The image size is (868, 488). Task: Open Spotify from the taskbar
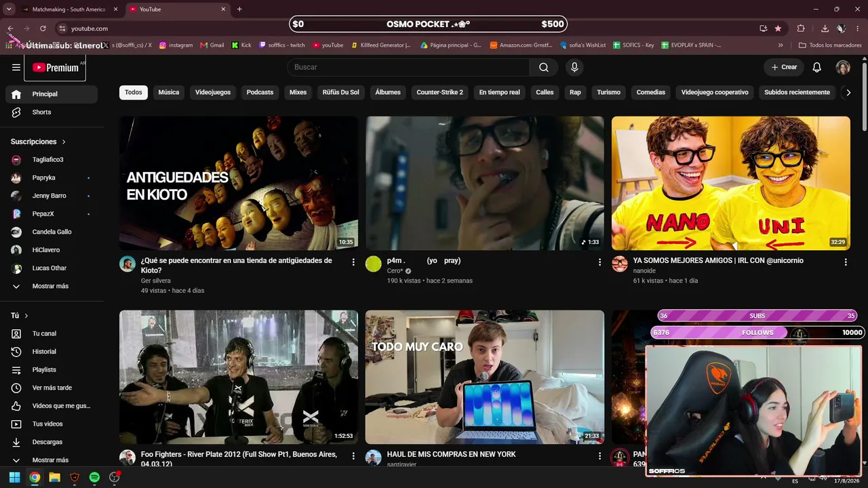(x=94, y=477)
